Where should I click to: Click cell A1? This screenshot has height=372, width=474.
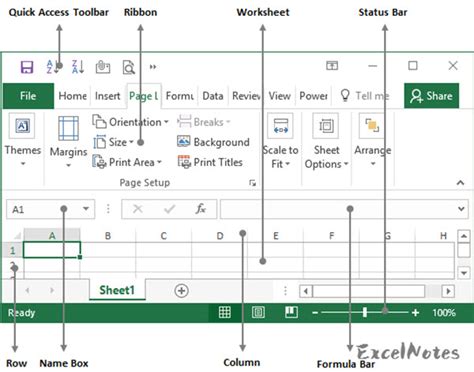pyautogui.click(x=52, y=250)
